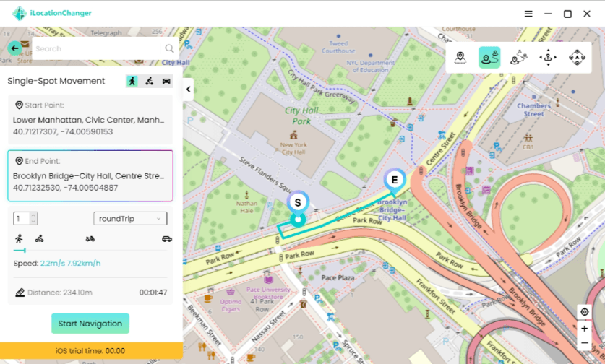Select the Start Point location card

[90, 119]
